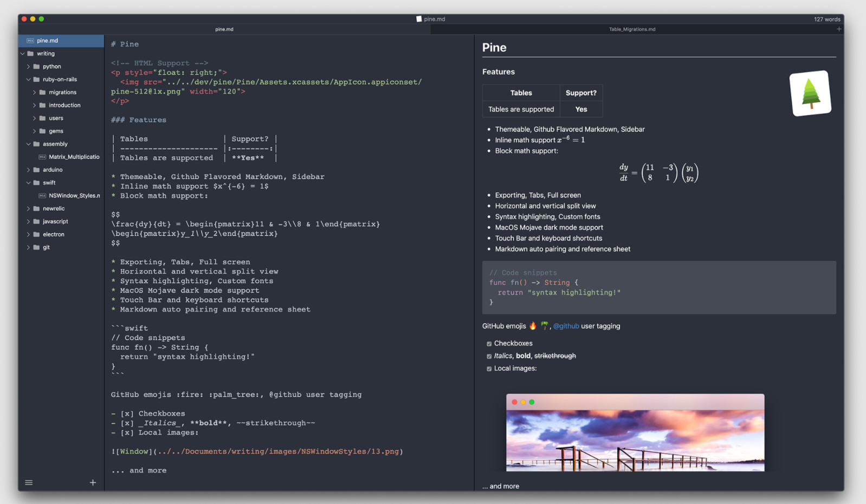Expand the python folder
The width and height of the screenshot is (866, 504).
coord(28,67)
